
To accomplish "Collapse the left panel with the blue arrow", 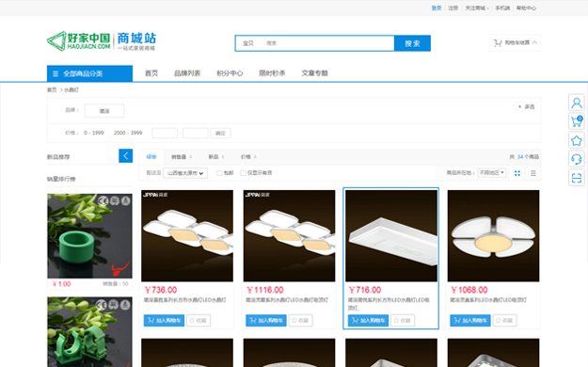I will 126,155.
